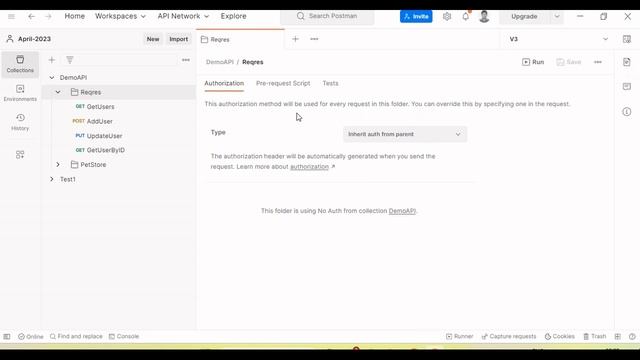Image resolution: width=640 pixels, height=360 pixels.
Task: Open the Inherit auth from parent dropdown
Action: (405, 134)
